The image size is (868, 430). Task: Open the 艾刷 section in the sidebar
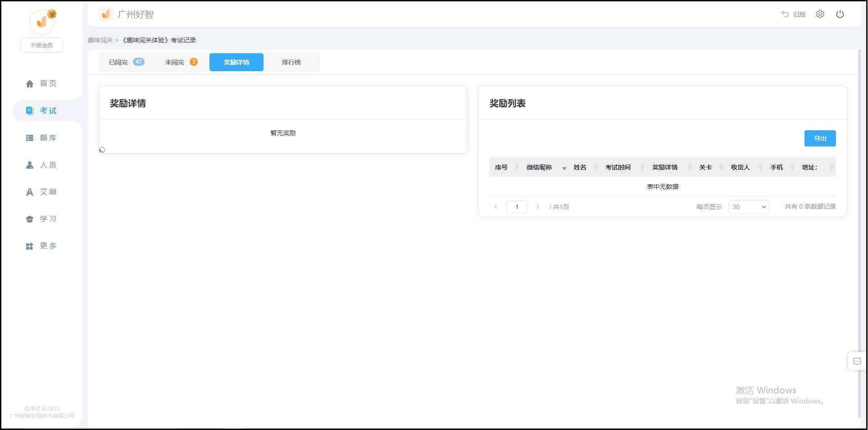[47, 192]
